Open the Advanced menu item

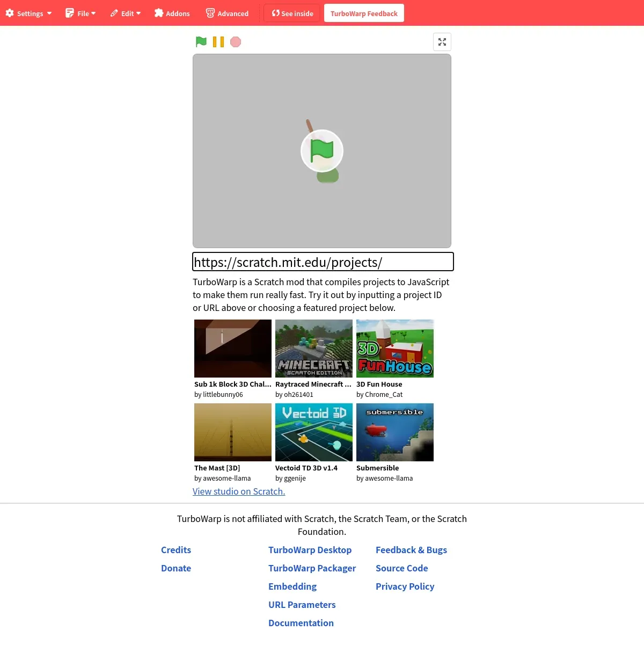coord(228,13)
